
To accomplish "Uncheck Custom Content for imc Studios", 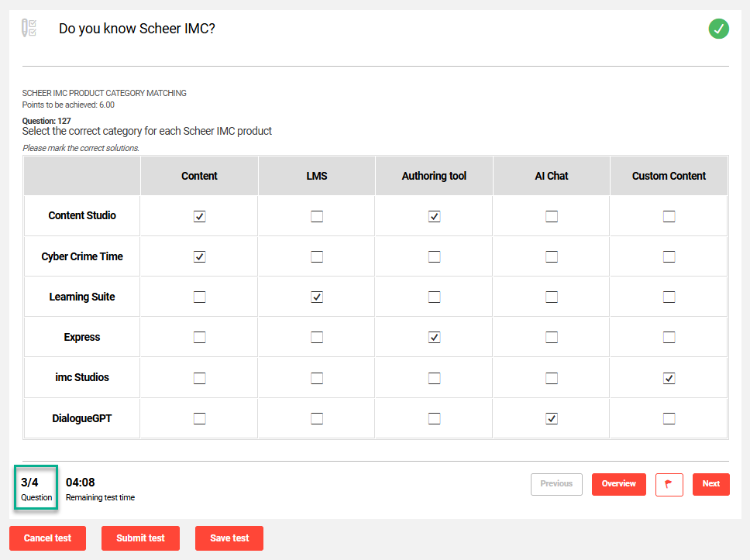I will (x=669, y=378).
